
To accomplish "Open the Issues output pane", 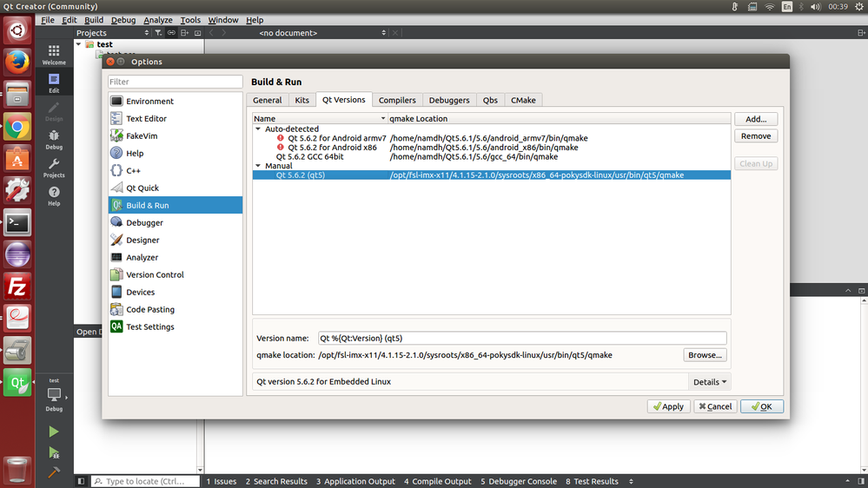I will pyautogui.click(x=222, y=481).
